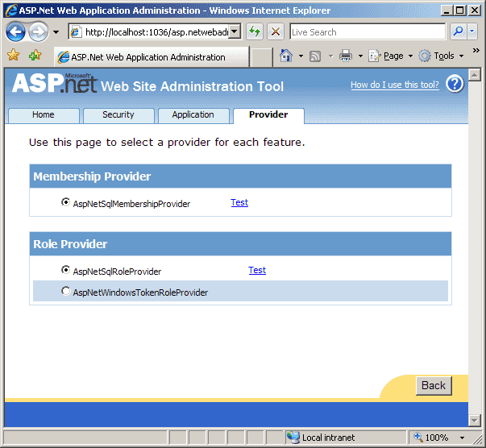
Task: Expand the address bar history dropdown
Action: click(x=235, y=31)
